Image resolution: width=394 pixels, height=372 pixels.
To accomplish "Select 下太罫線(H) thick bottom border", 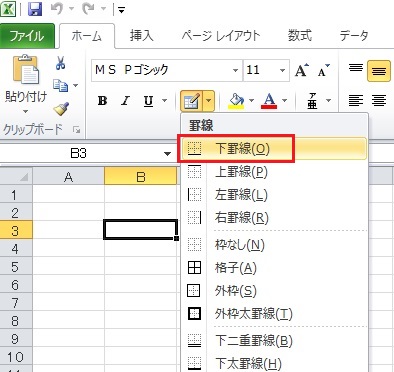I will pyautogui.click(x=274, y=363).
